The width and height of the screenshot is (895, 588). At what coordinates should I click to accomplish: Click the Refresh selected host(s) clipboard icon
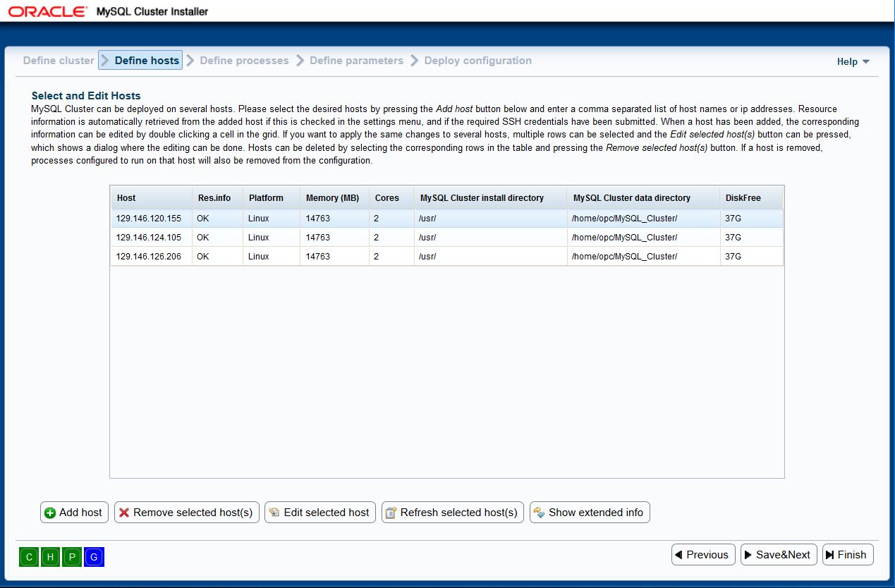pos(391,513)
